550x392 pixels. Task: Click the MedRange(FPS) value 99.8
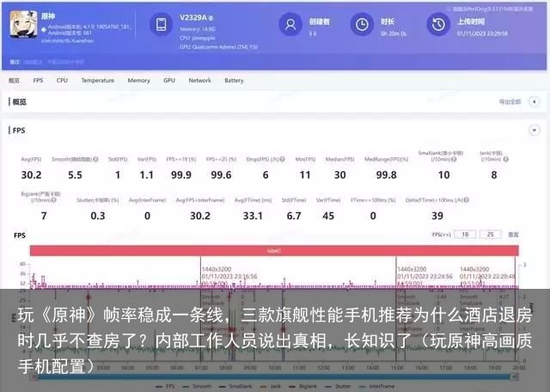coord(386,175)
